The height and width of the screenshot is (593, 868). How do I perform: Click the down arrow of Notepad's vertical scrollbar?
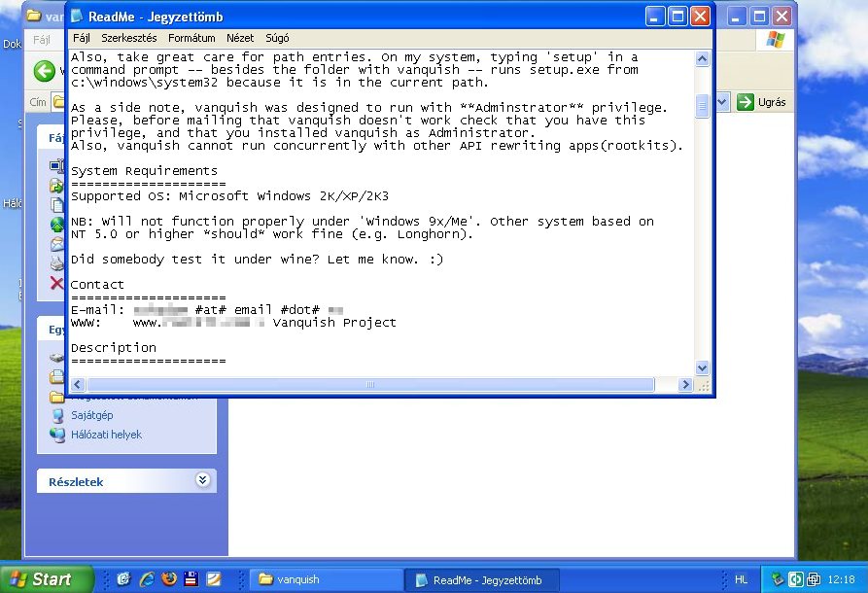click(x=702, y=367)
